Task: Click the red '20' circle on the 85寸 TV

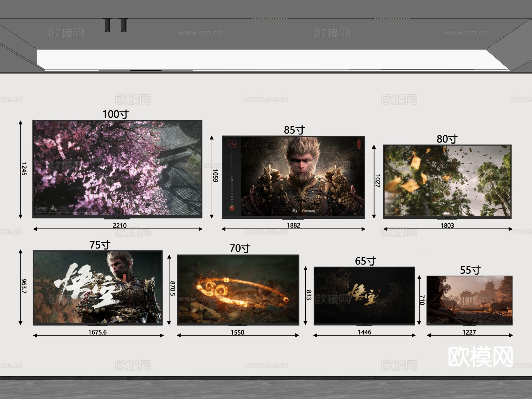Action: (x=232, y=208)
